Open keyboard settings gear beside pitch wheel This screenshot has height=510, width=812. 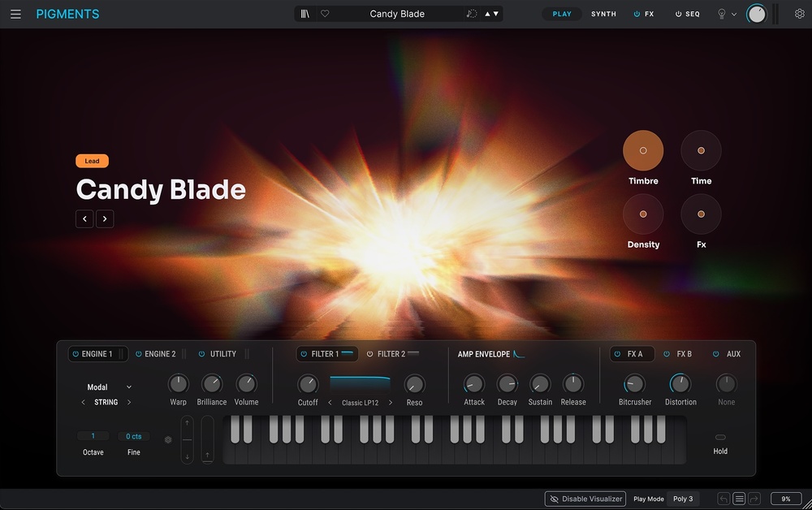[168, 440]
